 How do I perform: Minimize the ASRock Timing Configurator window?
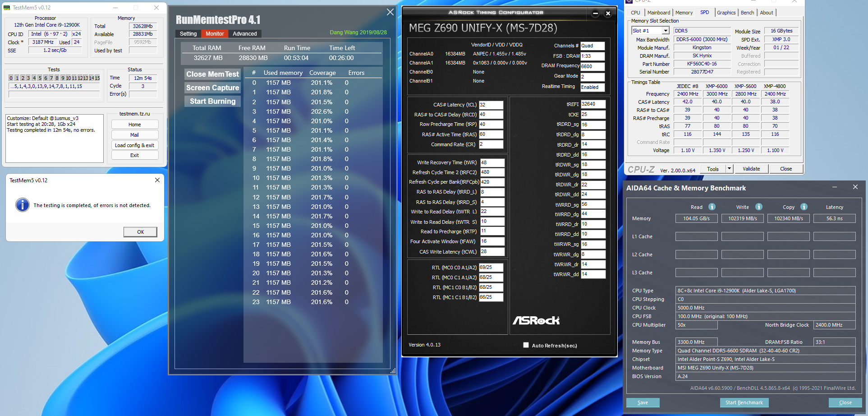[x=595, y=14]
